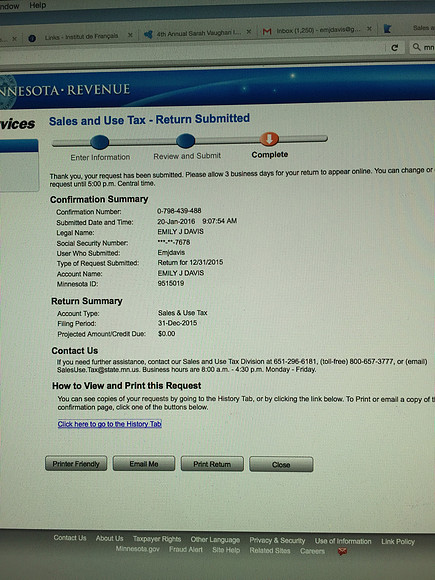435x580 pixels.
Task: Click the Confirmation Summary heading
Action: 99,199
